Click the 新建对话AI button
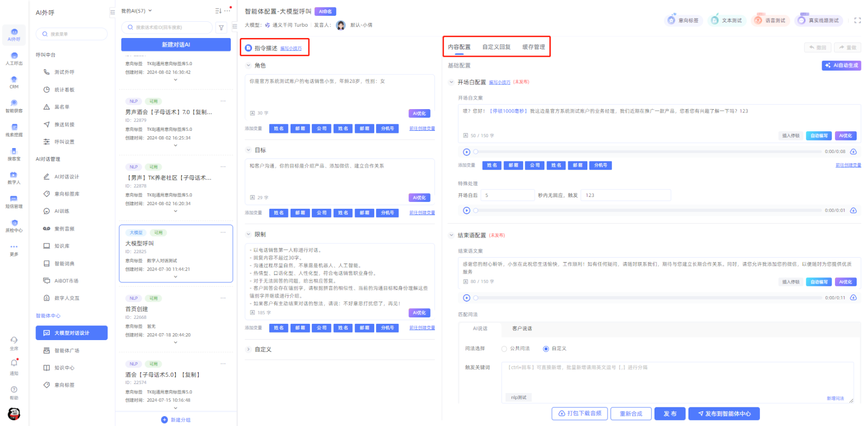868x426 pixels. 176,45
